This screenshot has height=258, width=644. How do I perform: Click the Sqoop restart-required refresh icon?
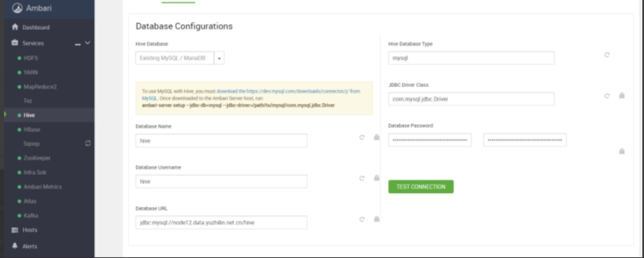pyautogui.click(x=88, y=143)
